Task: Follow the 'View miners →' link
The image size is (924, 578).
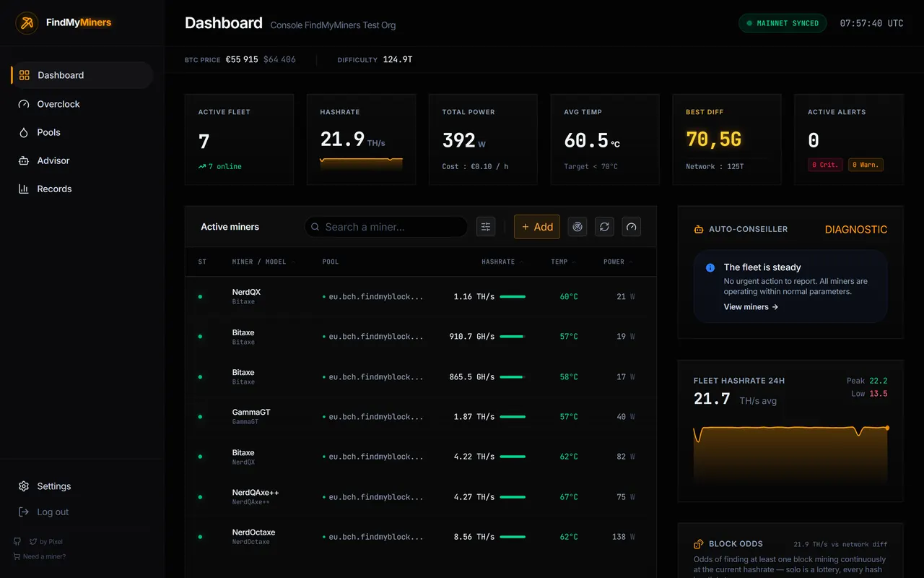Action: (751, 307)
